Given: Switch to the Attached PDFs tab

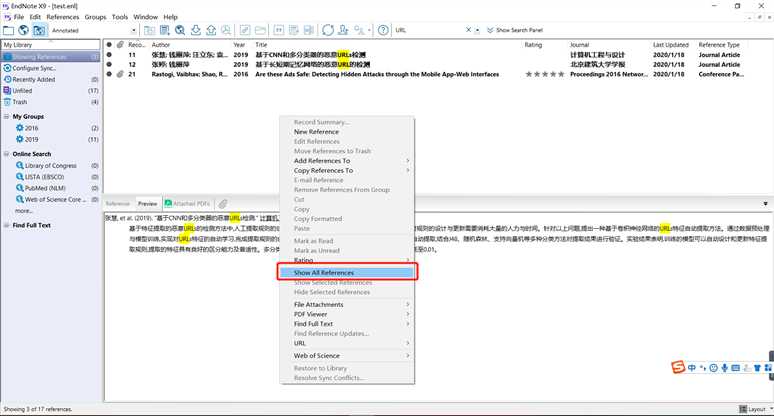Looking at the screenshot, I should pyautogui.click(x=187, y=203).
